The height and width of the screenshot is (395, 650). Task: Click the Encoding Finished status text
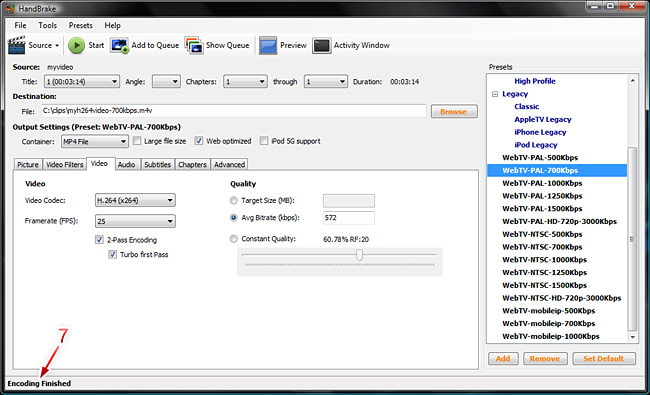point(39,383)
